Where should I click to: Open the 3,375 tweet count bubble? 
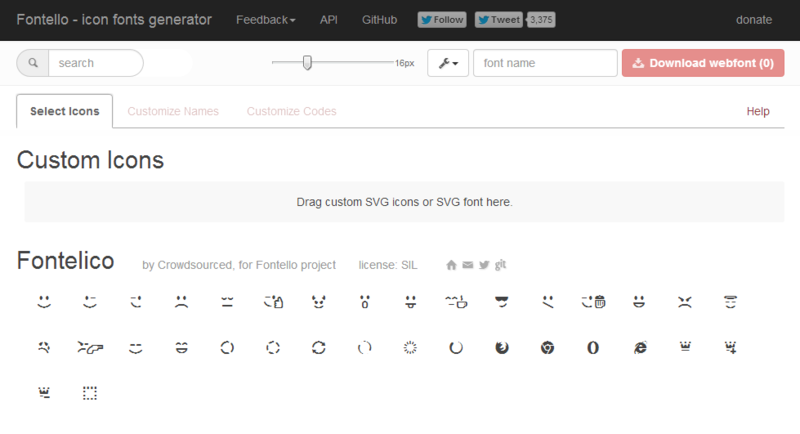pyautogui.click(x=541, y=20)
